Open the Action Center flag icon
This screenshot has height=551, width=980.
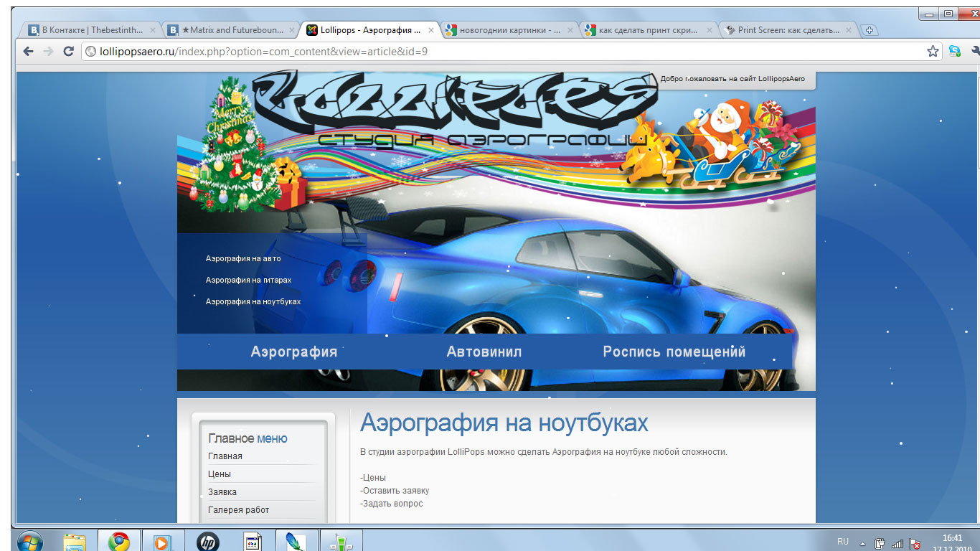coord(914,543)
